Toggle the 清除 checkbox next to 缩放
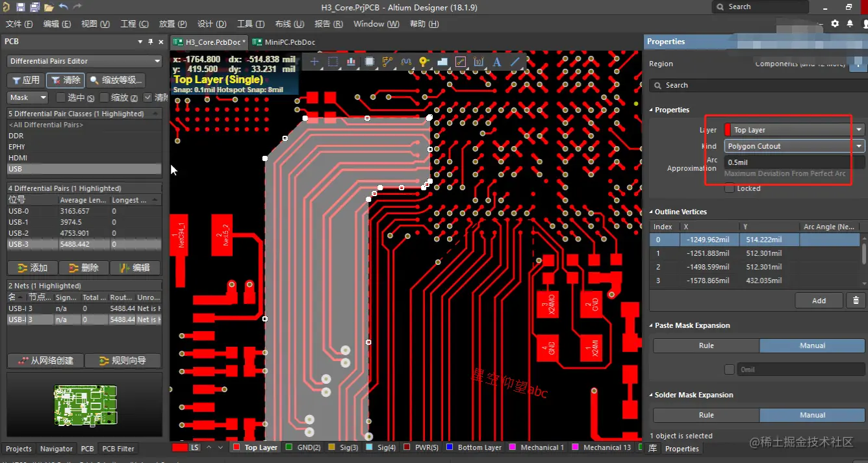Image resolution: width=868 pixels, height=463 pixels. pyautogui.click(x=148, y=97)
